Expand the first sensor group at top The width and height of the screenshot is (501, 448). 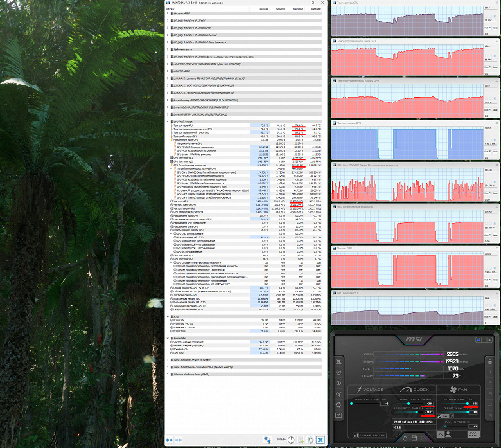tap(168, 13)
